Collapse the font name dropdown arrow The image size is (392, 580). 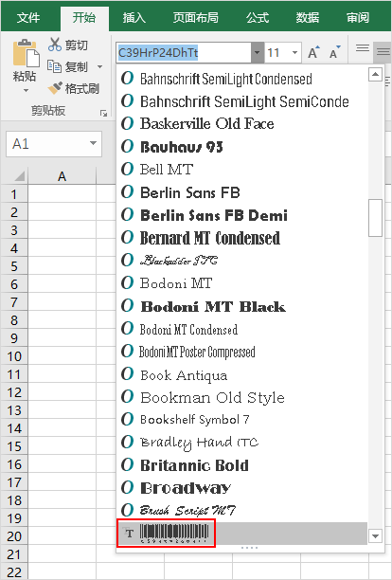point(258,53)
